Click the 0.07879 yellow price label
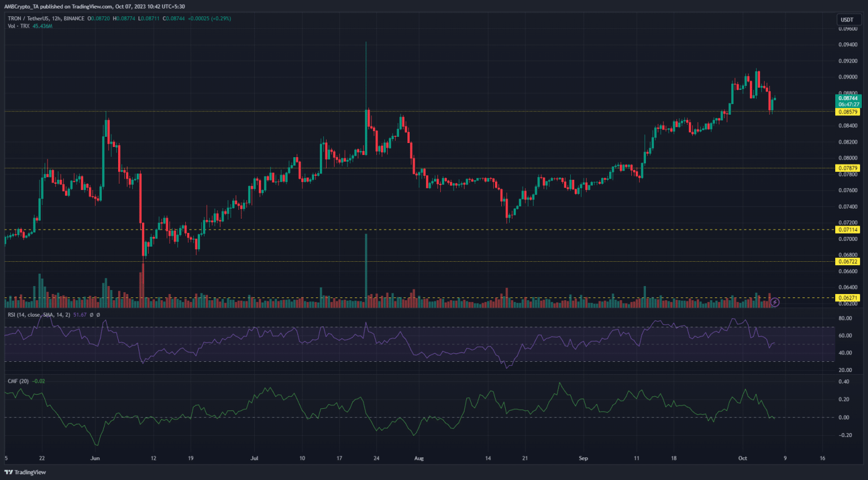Screen dimensions: 868x480 [848, 168]
